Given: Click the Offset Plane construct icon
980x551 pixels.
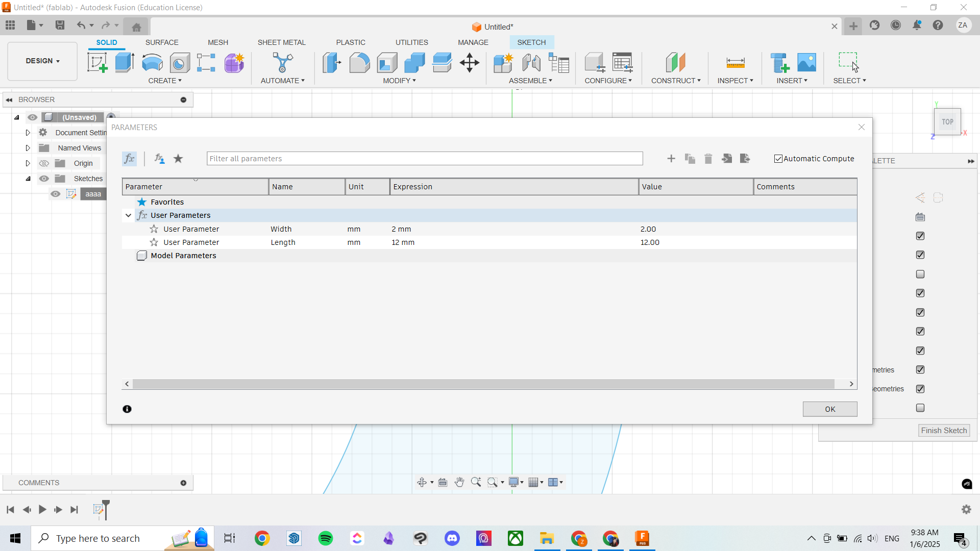Looking at the screenshot, I should (x=675, y=63).
